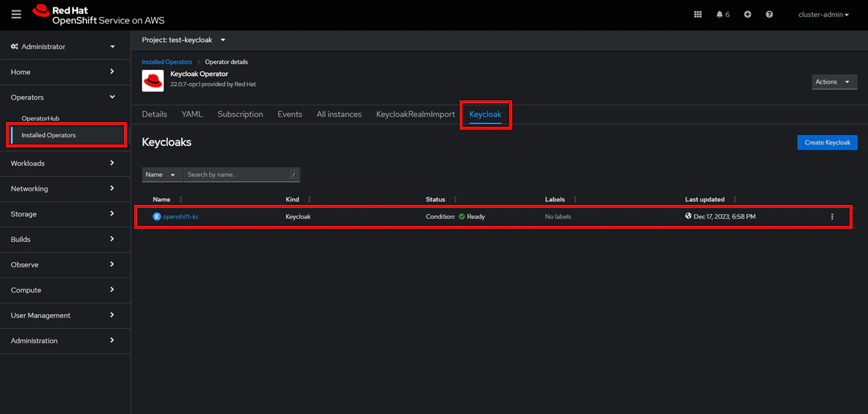This screenshot has height=414, width=868.
Task: Open the hamburger navigation menu
Action: (16, 14)
